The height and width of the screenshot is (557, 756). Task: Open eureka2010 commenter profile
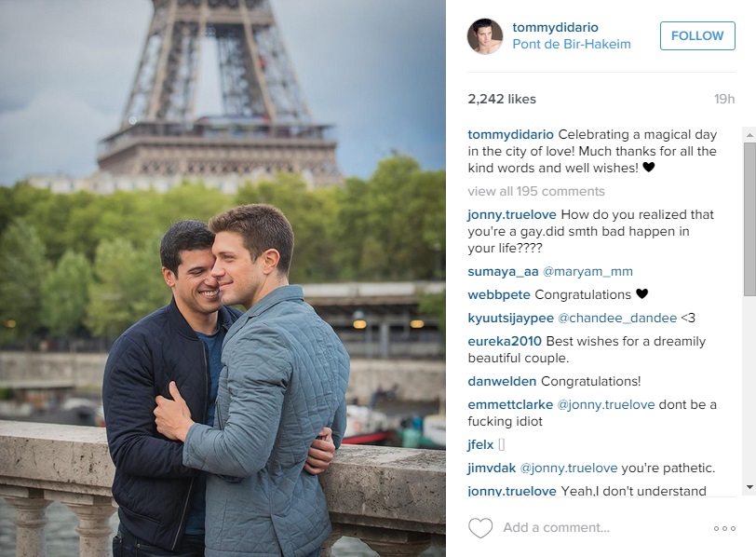tap(505, 341)
